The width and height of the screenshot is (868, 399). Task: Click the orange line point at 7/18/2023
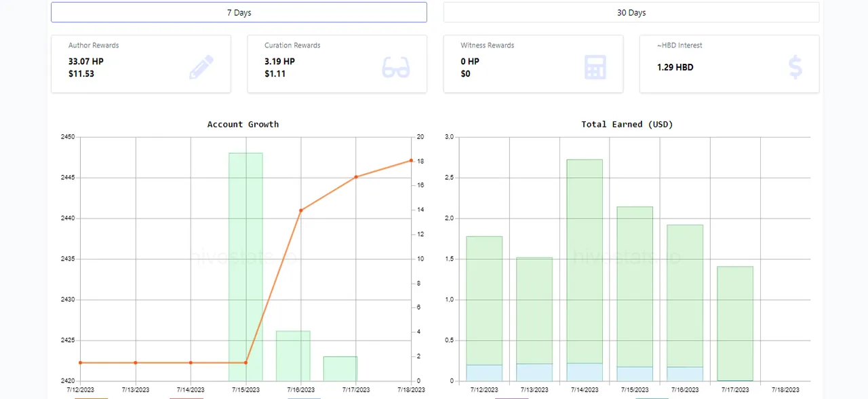(x=411, y=161)
